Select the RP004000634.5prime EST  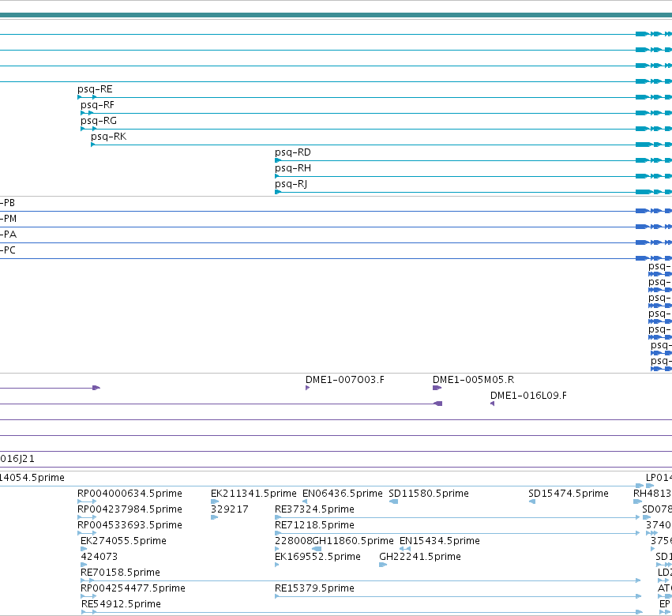130,494
